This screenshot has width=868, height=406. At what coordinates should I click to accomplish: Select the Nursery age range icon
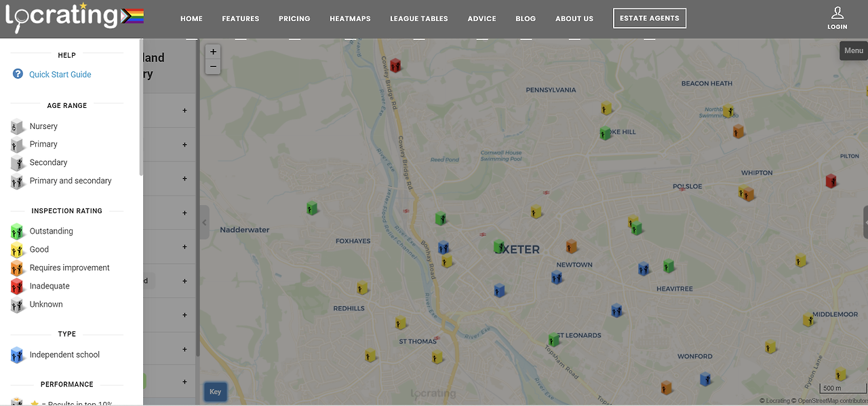pyautogui.click(x=18, y=126)
